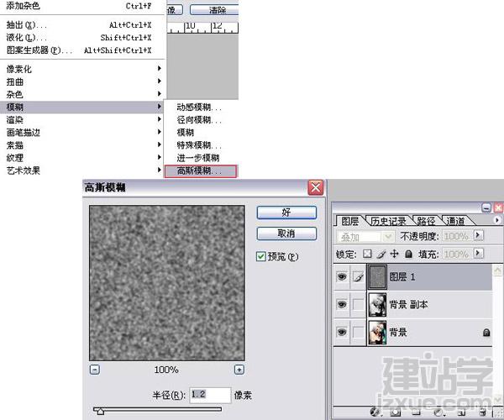Switch to the 路径 tab
504x420 pixels.
[x=426, y=221]
